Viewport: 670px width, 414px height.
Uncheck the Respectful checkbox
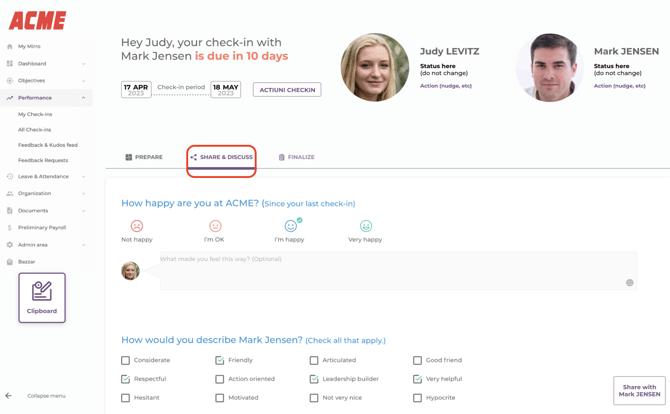pyautogui.click(x=125, y=379)
